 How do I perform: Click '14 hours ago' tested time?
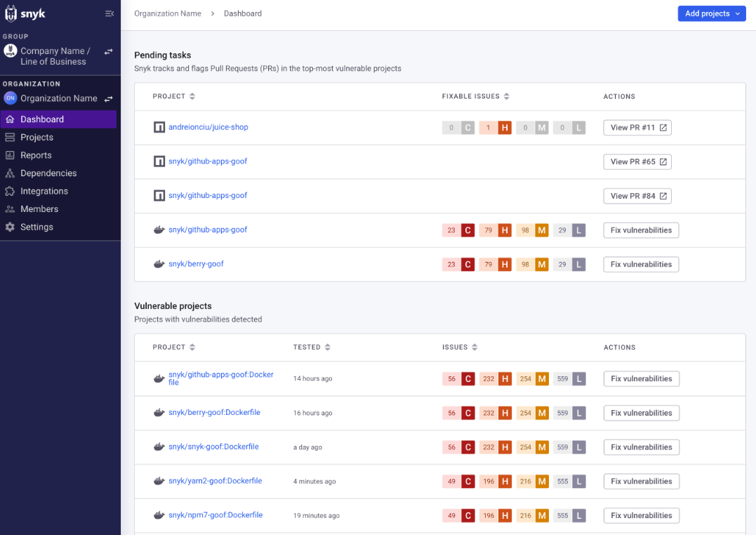(x=312, y=378)
